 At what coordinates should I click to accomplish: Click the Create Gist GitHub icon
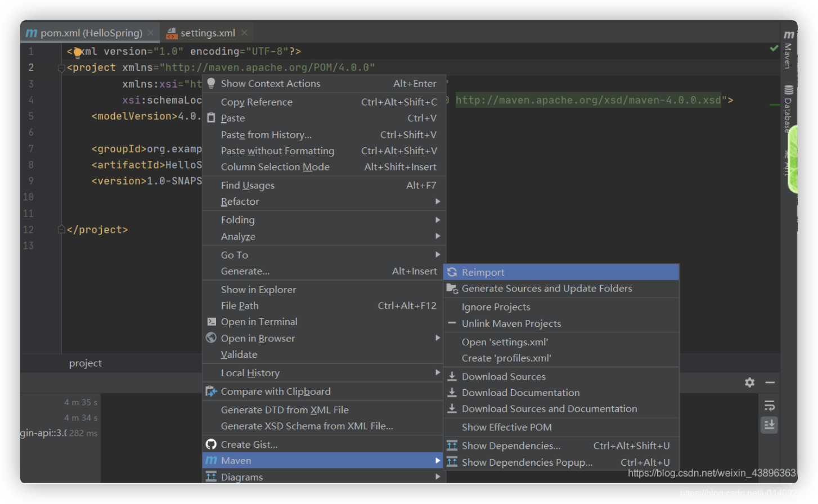coord(211,444)
